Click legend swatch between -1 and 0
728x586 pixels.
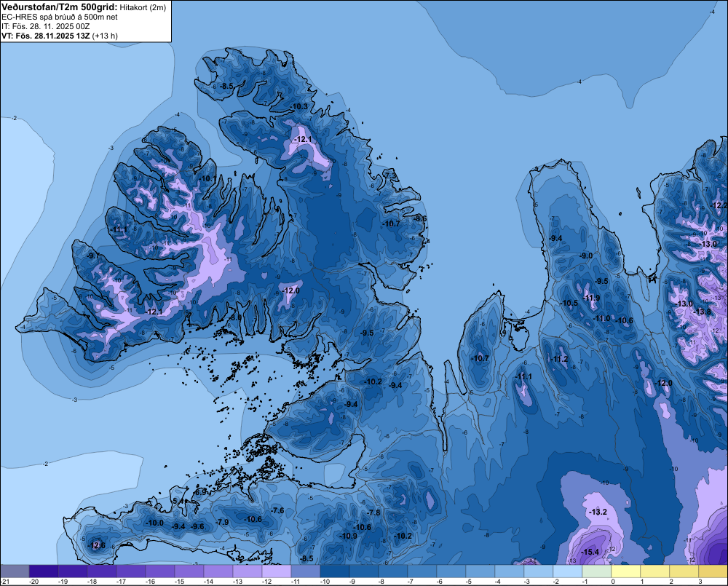(597, 571)
